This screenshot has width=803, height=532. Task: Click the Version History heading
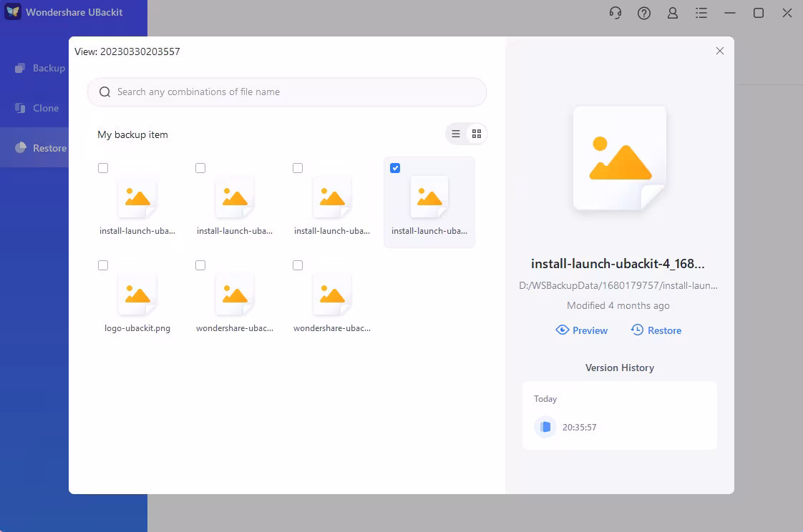[620, 368]
